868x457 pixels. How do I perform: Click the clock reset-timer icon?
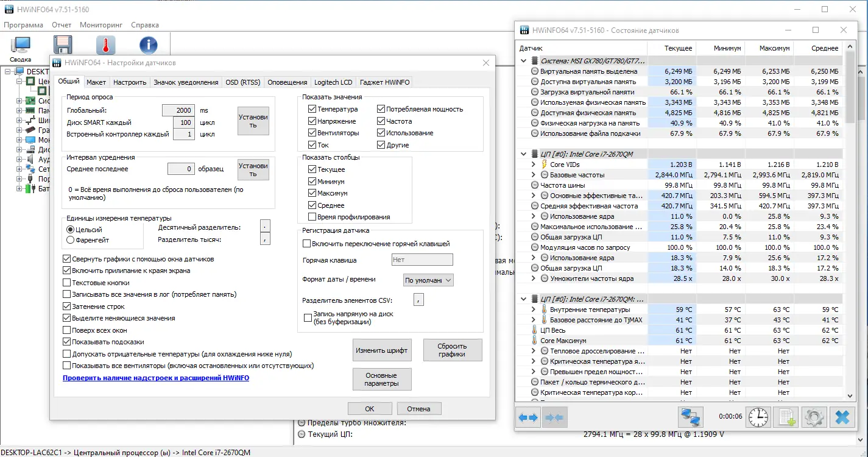[758, 417]
